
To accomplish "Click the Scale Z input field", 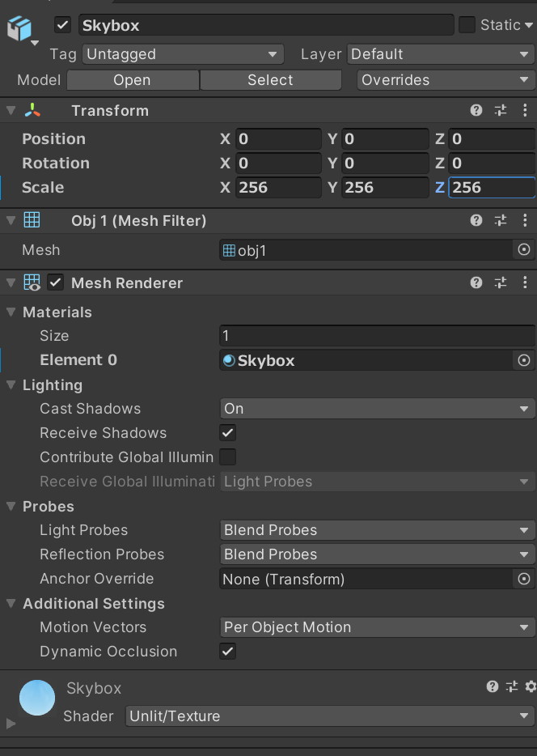I will pyautogui.click(x=491, y=187).
